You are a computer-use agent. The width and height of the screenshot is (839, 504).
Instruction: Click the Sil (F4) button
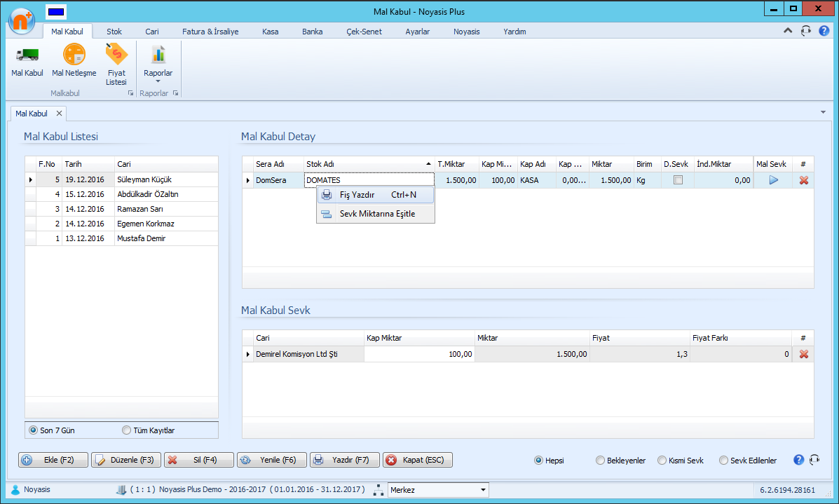198,460
